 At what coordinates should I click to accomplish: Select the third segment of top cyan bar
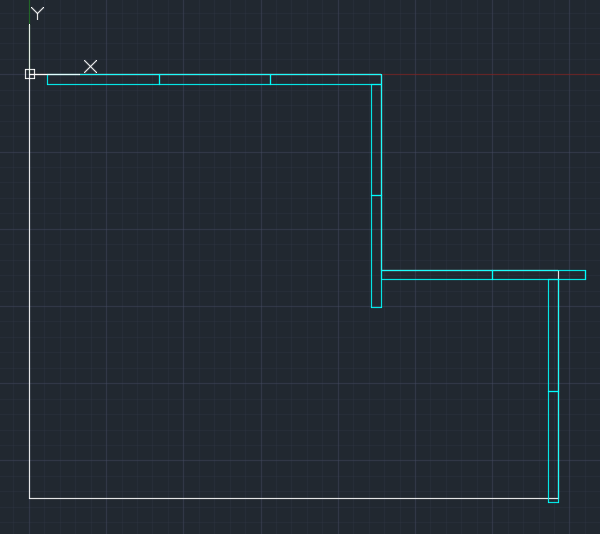[325, 79]
